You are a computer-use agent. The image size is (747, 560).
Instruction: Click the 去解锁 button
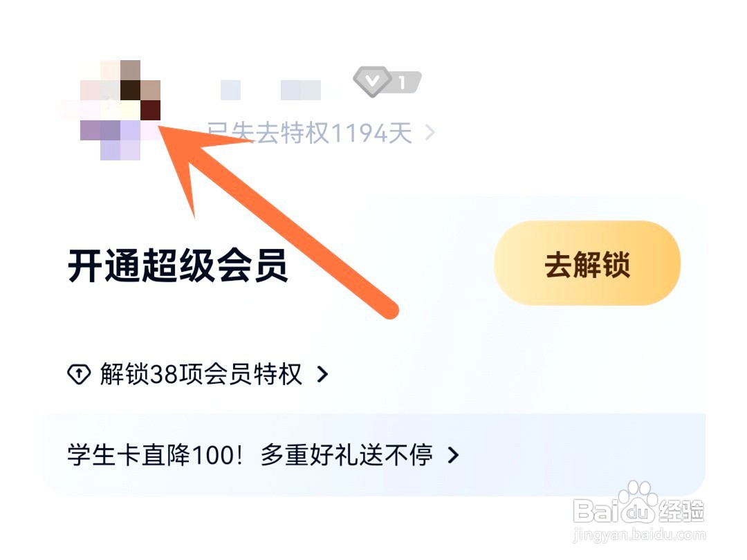[x=587, y=263]
